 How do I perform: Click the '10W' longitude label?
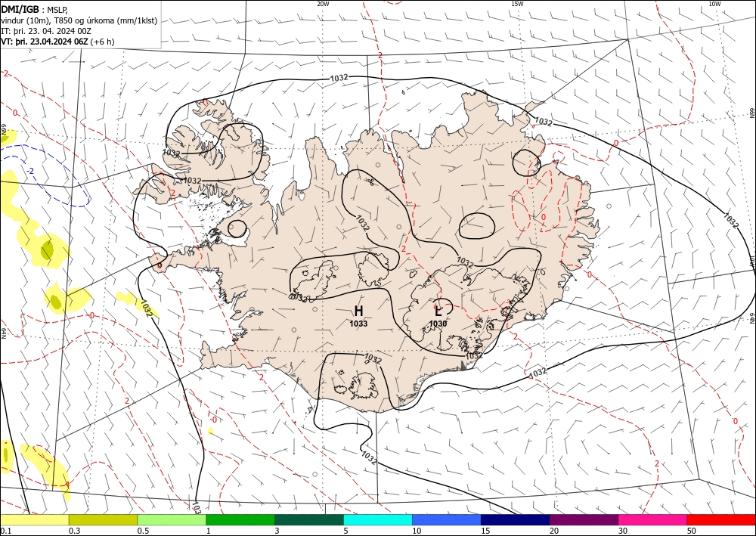pos(714,4)
